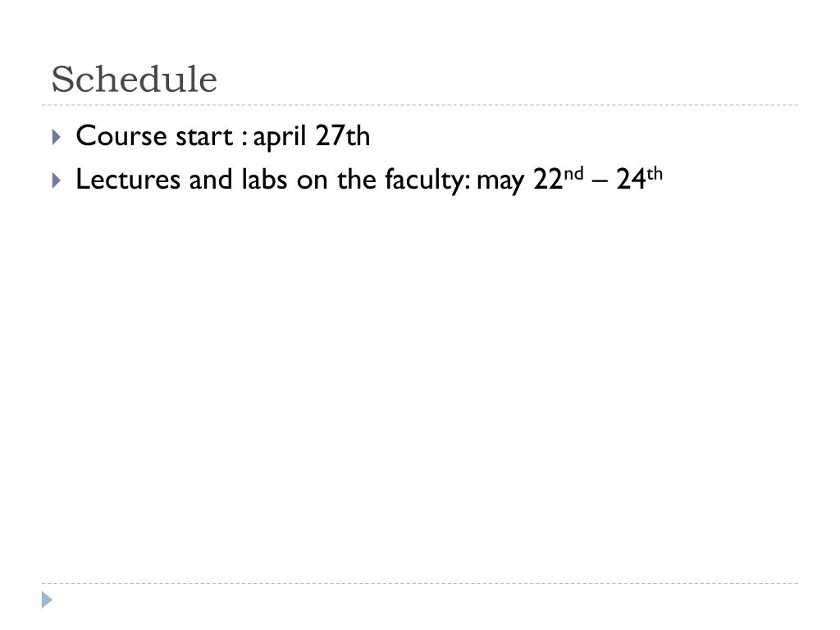
Task: Click the "27th" date text
Action: pyautogui.click(x=342, y=135)
